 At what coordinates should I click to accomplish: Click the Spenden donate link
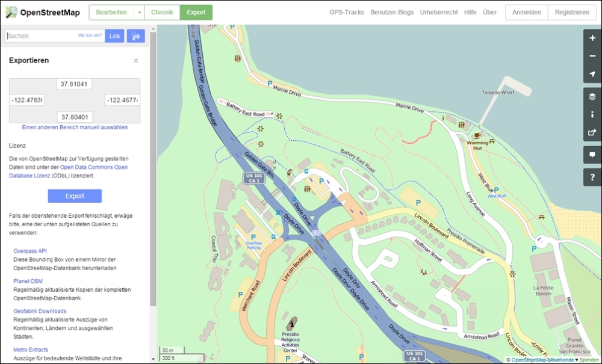[x=589, y=360]
